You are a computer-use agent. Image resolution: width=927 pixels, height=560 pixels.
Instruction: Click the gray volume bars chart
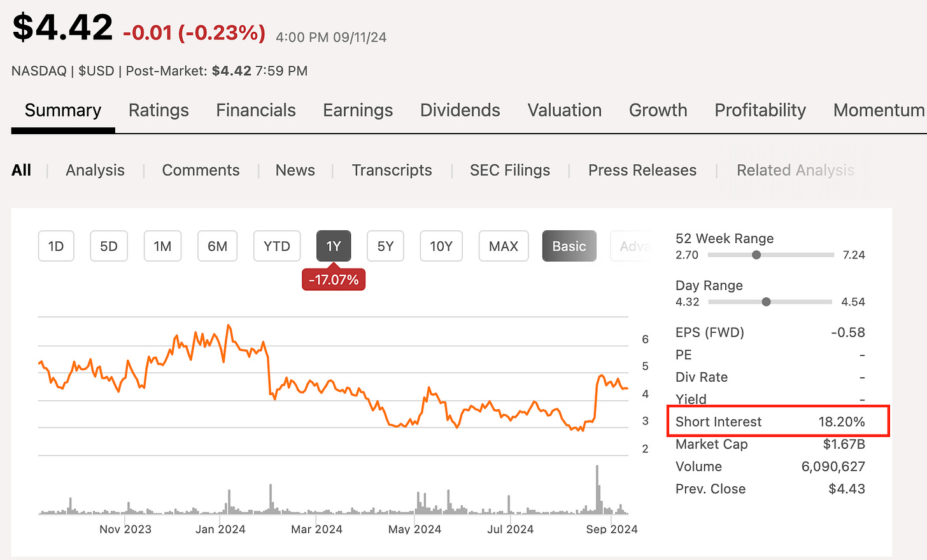[x=333, y=490]
